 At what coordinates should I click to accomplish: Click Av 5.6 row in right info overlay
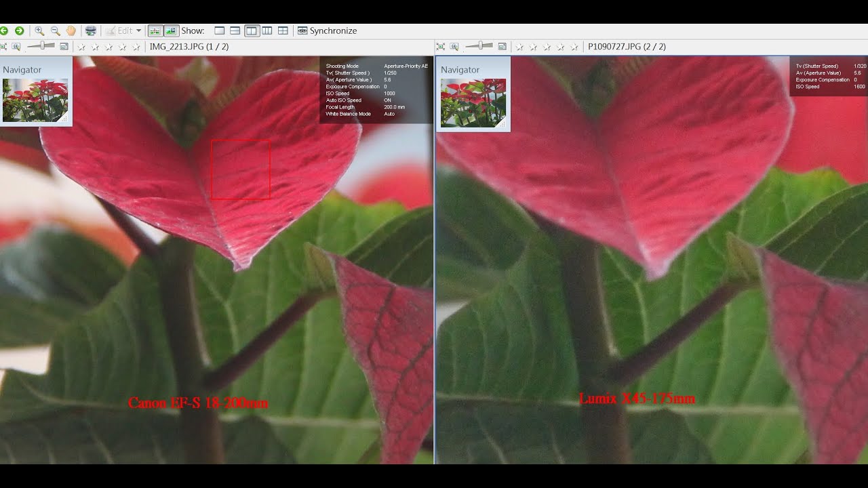coord(829,73)
